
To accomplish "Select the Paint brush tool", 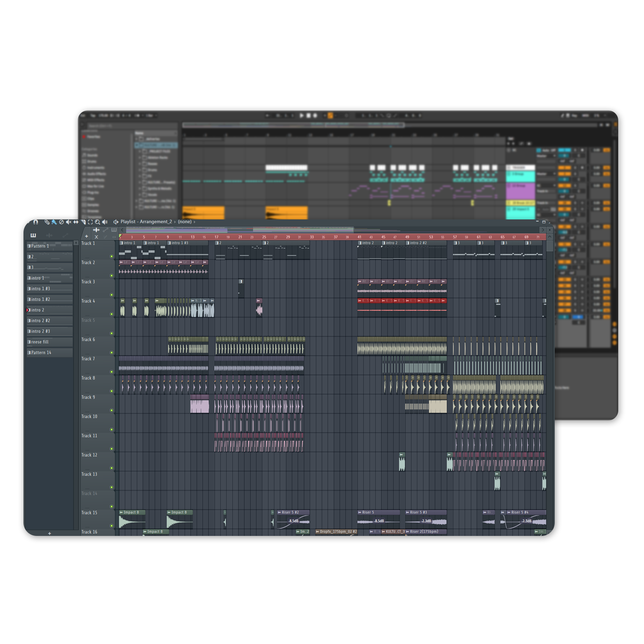I will (x=54, y=222).
